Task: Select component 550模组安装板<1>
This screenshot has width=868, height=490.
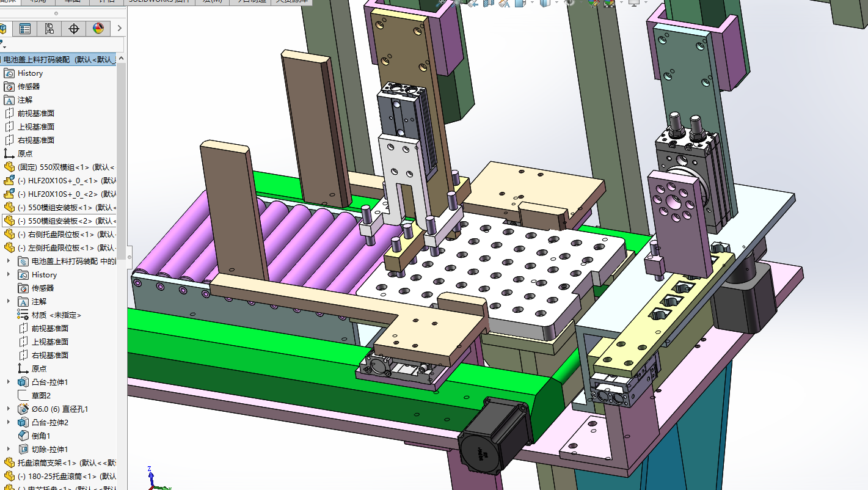Action: click(x=59, y=207)
